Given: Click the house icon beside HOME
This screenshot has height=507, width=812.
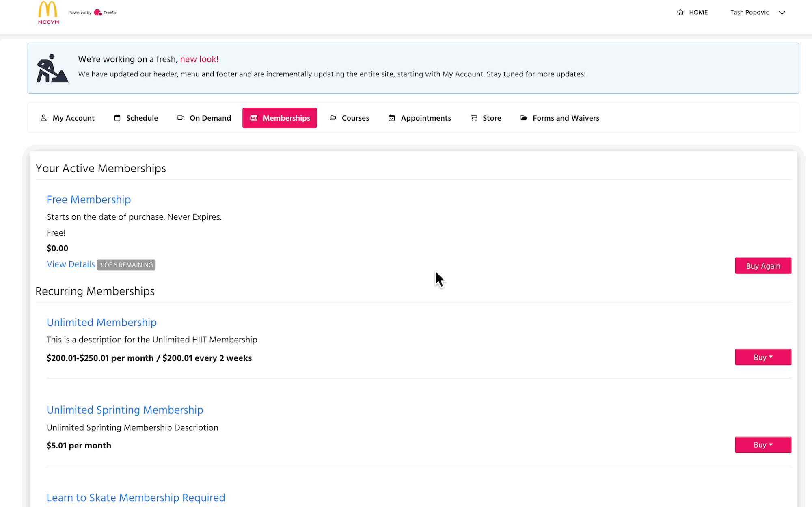Looking at the screenshot, I should (680, 13).
